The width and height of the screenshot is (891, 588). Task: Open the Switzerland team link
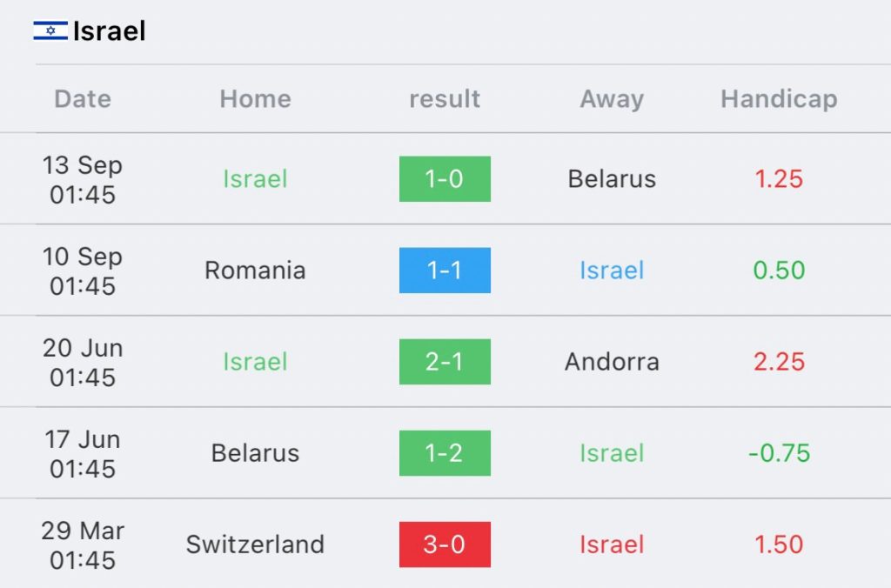click(x=255, y=545)
